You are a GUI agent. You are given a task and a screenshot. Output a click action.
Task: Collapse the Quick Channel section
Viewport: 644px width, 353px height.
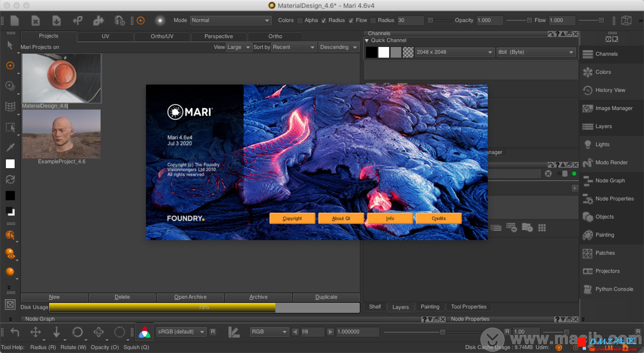click(x=366, y=40)
